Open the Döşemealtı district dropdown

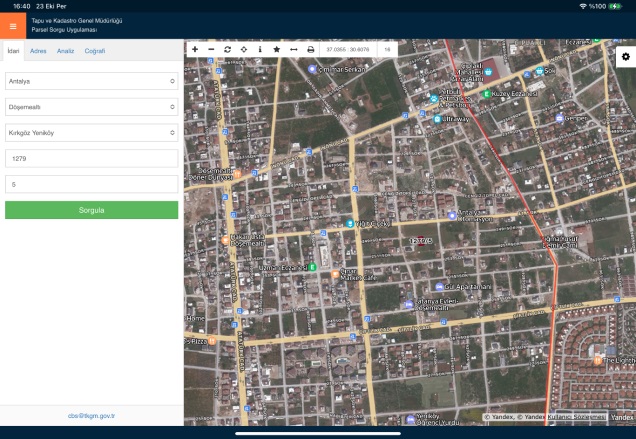91,106
